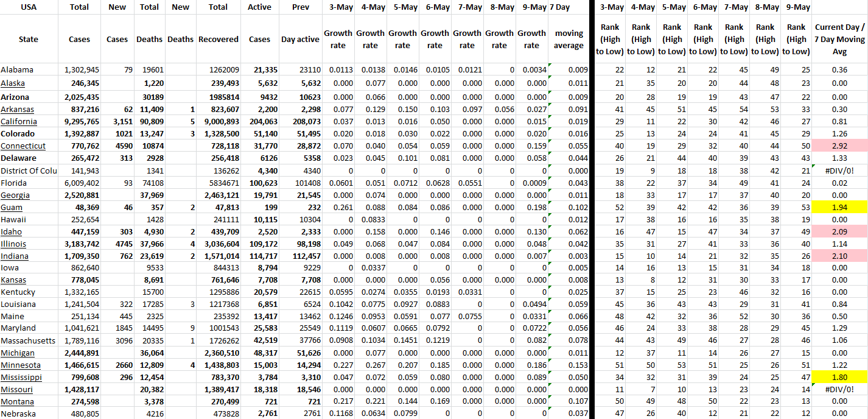Select the Day active column header
The height and width of the screenshot is (419, 868).
300,39
